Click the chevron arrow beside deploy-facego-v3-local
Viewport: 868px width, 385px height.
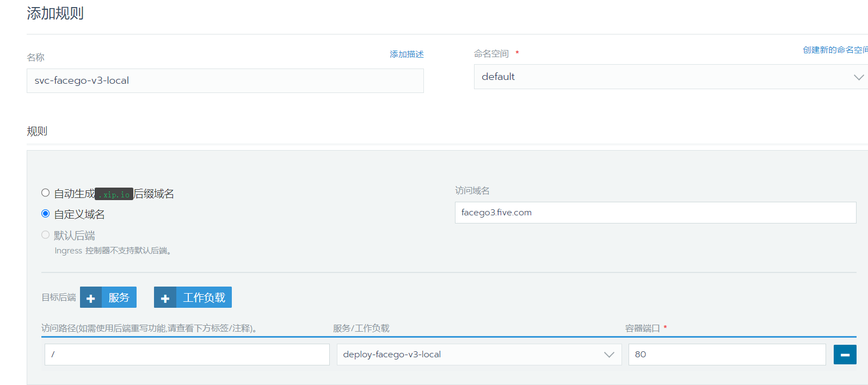tap(609, 355)
